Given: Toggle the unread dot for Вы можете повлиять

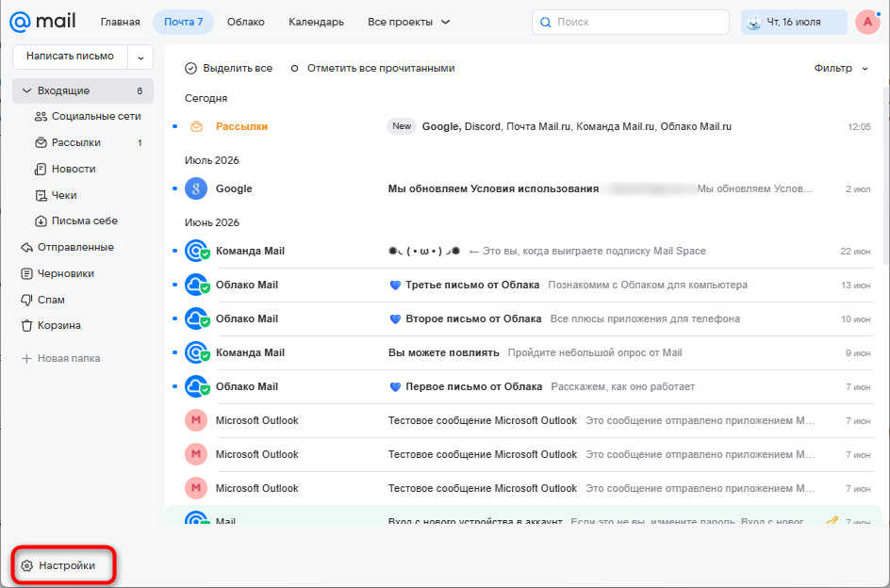Looking at the screenshot, I should click(x=174, y=352).
